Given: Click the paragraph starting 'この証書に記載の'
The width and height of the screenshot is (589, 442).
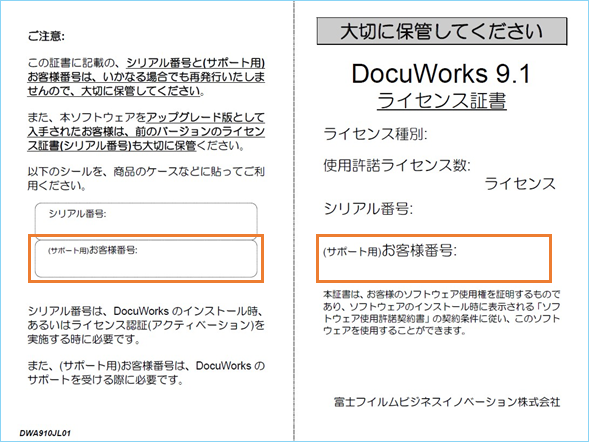Looking at the screenshot, I should pyautogui.click(x=146, y=77).
